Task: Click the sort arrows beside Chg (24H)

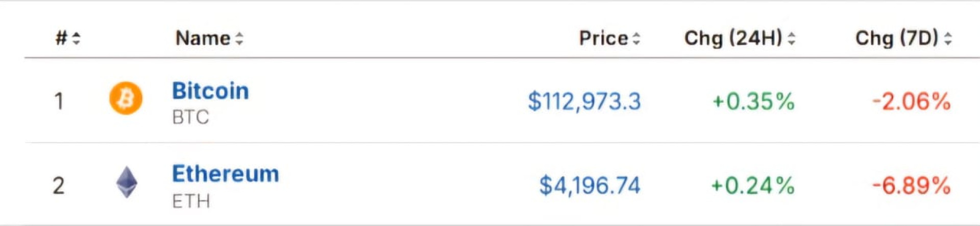Action: pyautogui.click(x=791, y=38)
